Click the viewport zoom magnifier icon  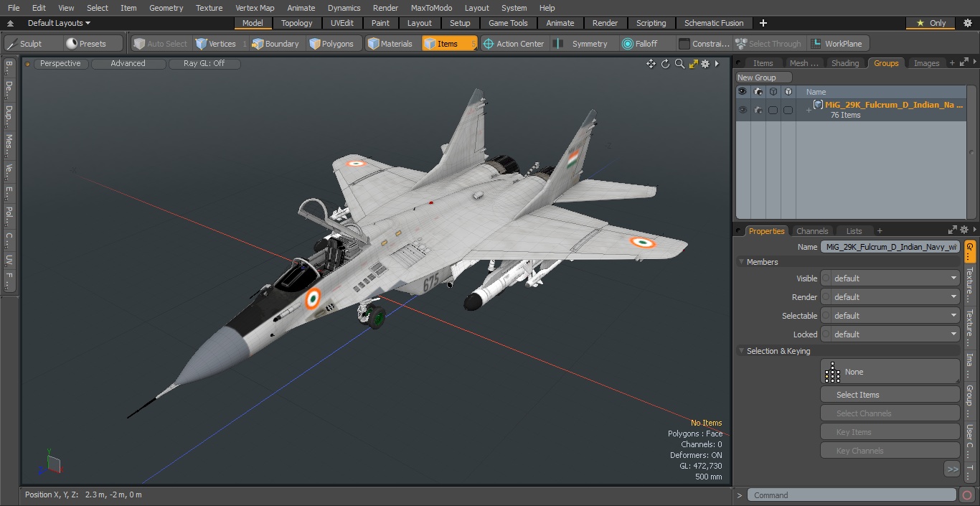679,64
